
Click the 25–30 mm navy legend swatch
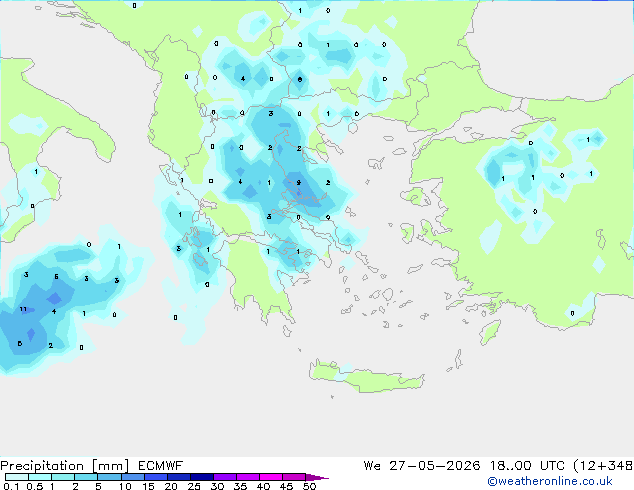click(201, 477)
